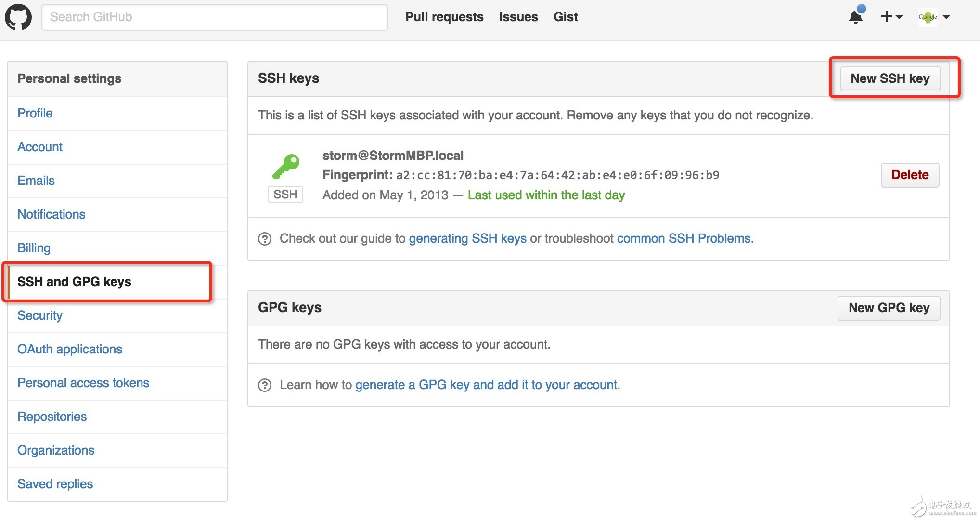This screenshot has width=980, height=521.
Task: Click the help circle icon near SSH keys
Action: (x=268, y=239)
